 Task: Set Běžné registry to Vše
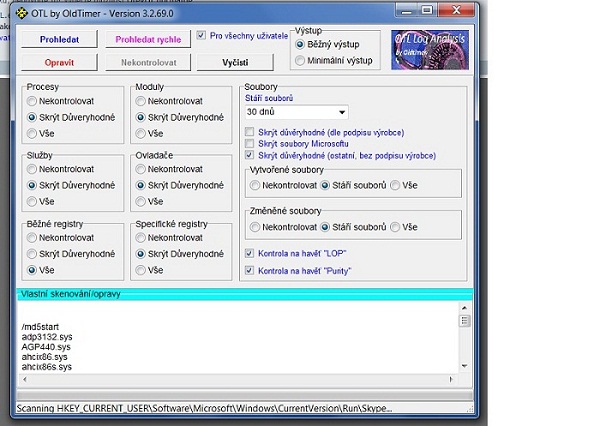point(32,270)
